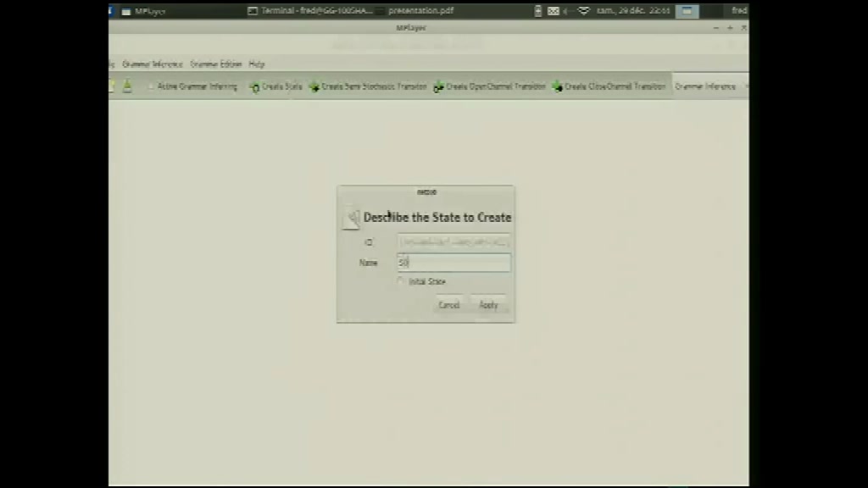
Task: Toggle the Active Grammar Inferring checkbox
Action: coord(151,87)
